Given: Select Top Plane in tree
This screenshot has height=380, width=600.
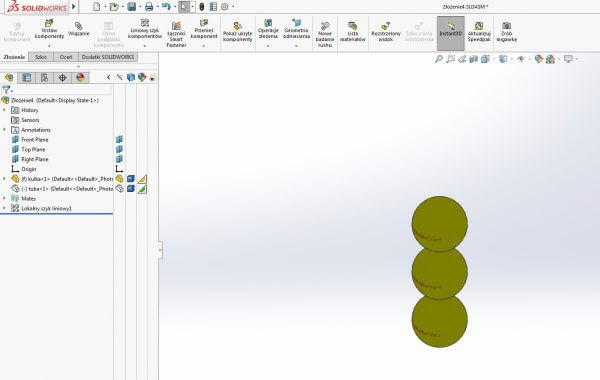Looking at the screenshot, I should tap(28, 149).
